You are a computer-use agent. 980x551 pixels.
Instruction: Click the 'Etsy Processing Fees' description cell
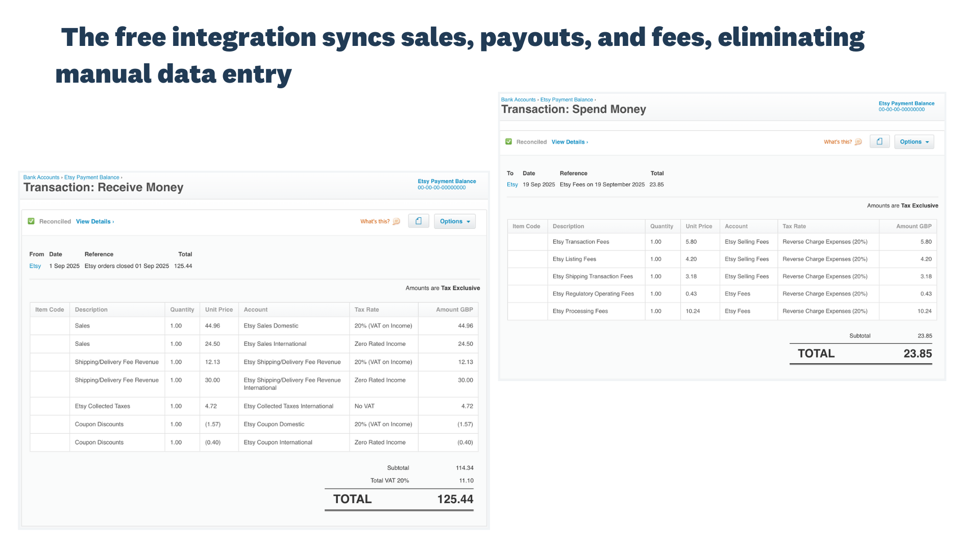pos(596,311)
